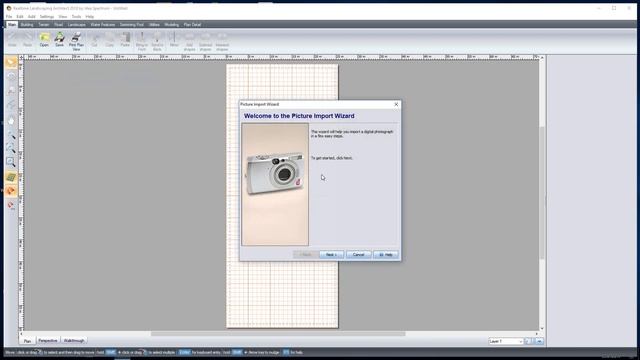Click Next in the Picture Import Wizard
Image resolution: width=640 pixels, height=360 pixels.
click(x=331, y=255)
